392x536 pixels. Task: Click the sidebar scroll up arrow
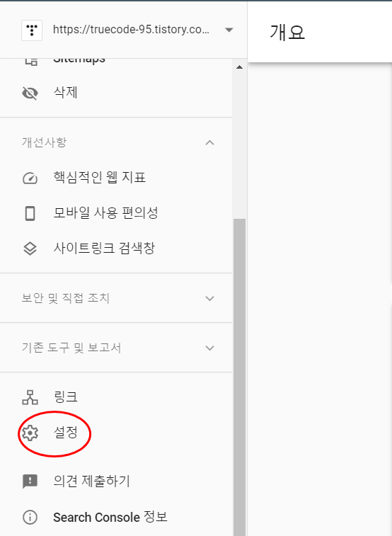[x=239, y=67]
